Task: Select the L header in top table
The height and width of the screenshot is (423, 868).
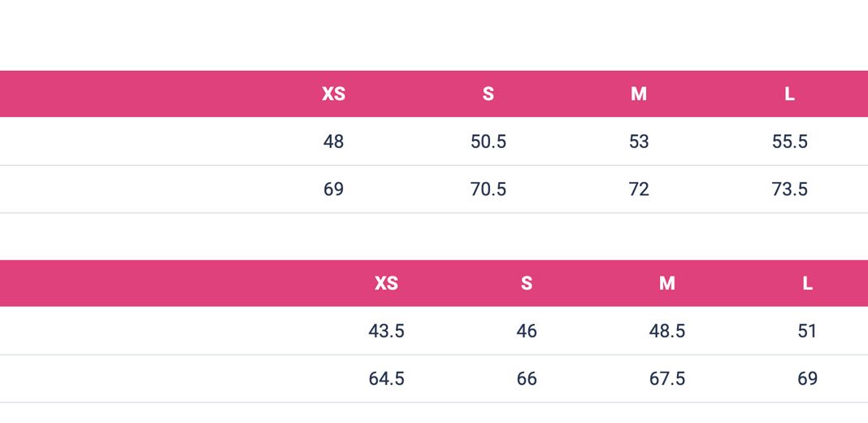Action: coord(789,94)
